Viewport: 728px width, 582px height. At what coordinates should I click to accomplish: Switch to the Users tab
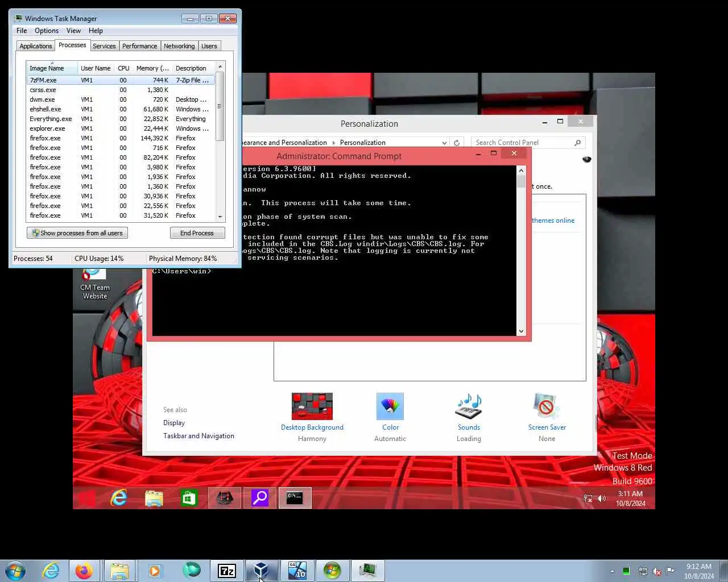tap(209, 46)
